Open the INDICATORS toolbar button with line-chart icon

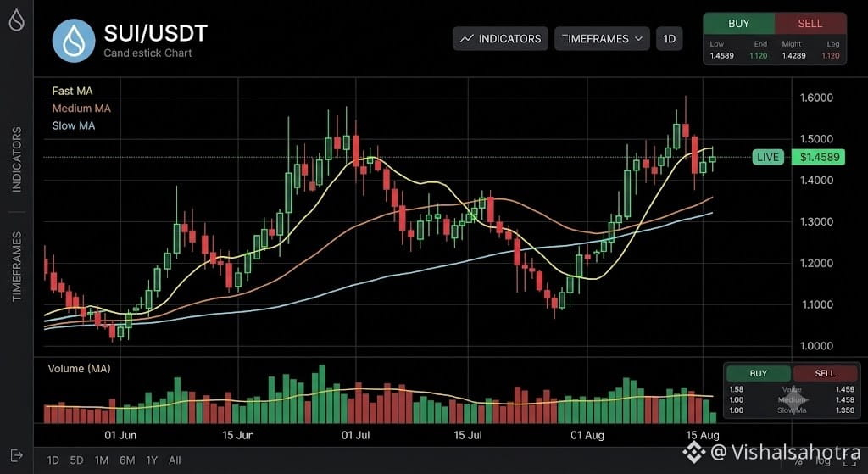[500, 39]
